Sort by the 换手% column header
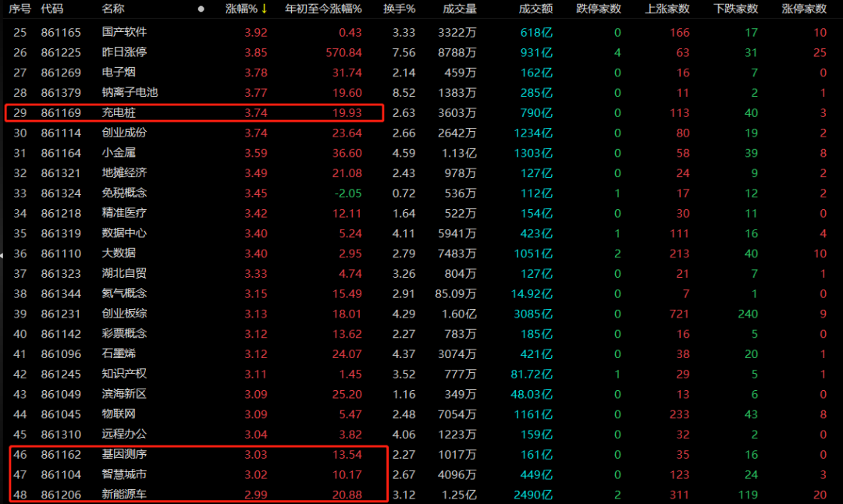 (399, 9)
